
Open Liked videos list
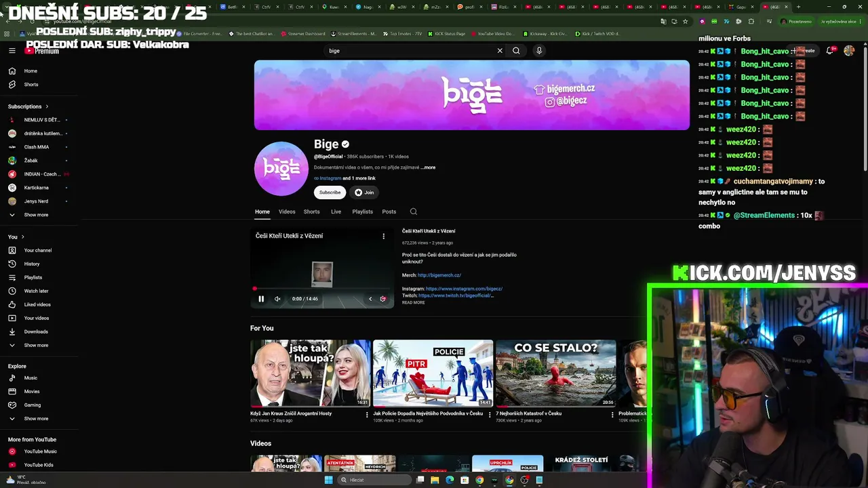click(37, 304)
